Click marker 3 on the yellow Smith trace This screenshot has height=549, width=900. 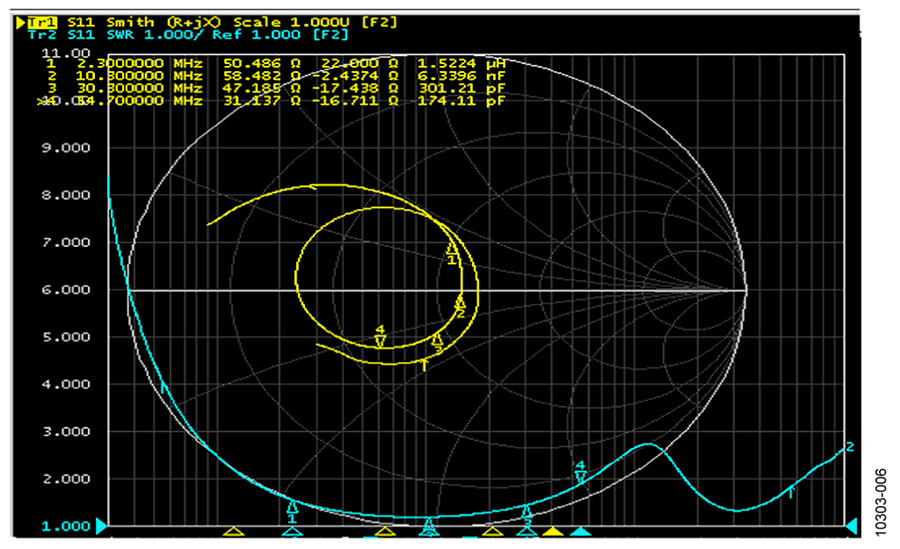[437, 343]
